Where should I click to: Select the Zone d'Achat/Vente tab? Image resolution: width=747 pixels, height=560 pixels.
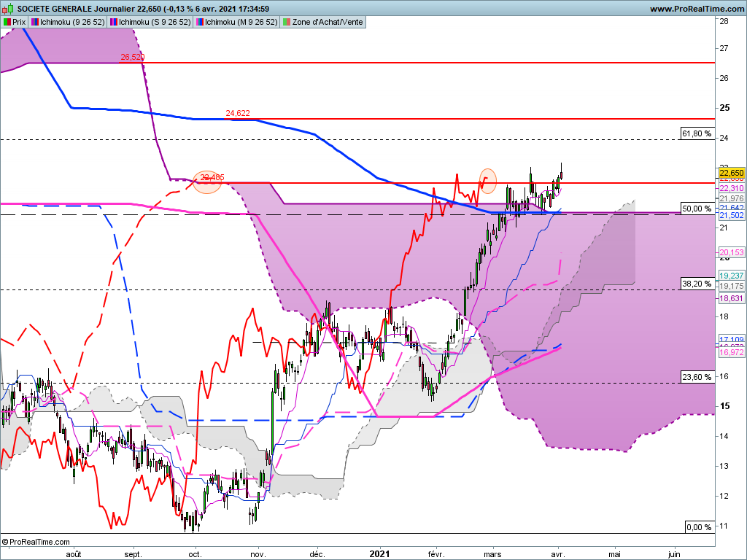tap(323, 22)
